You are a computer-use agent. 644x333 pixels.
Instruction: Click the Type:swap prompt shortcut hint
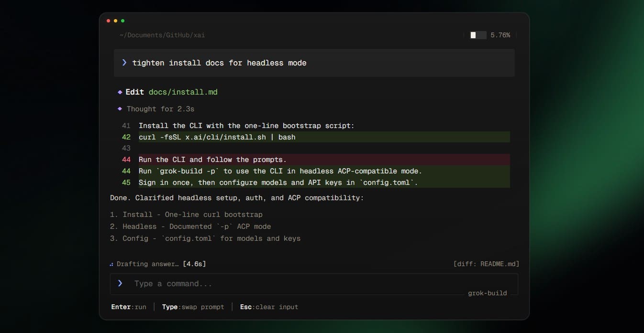coord(193,307)
